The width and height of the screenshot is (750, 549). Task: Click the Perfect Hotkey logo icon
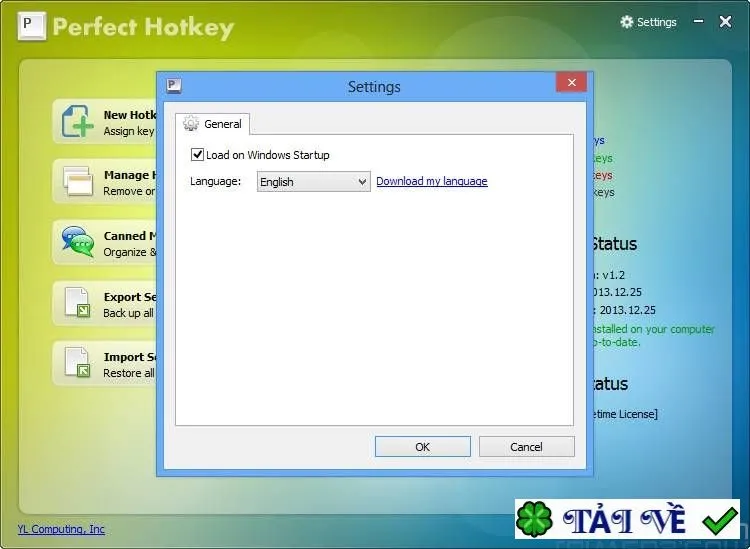tap(32, 26)
